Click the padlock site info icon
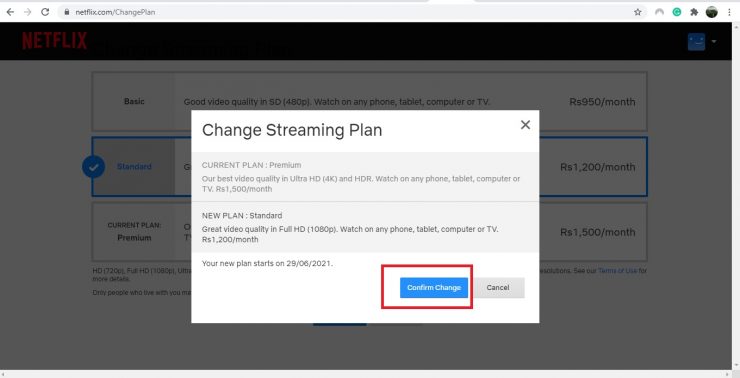The height and width of the screenshot is (378, 740). click(x=67, y=12)
